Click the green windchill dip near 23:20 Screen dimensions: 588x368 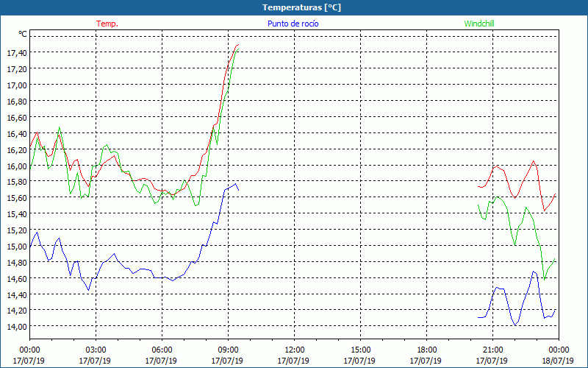545,280
